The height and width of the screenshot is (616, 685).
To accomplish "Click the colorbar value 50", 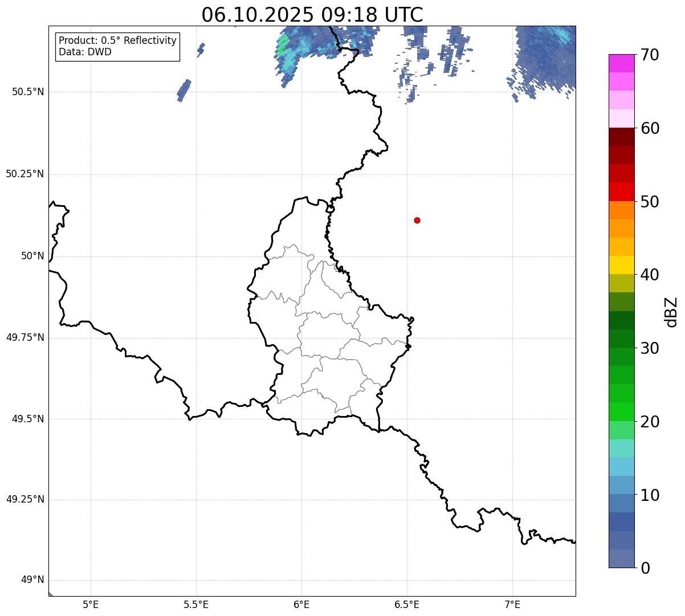I will 650,202.
